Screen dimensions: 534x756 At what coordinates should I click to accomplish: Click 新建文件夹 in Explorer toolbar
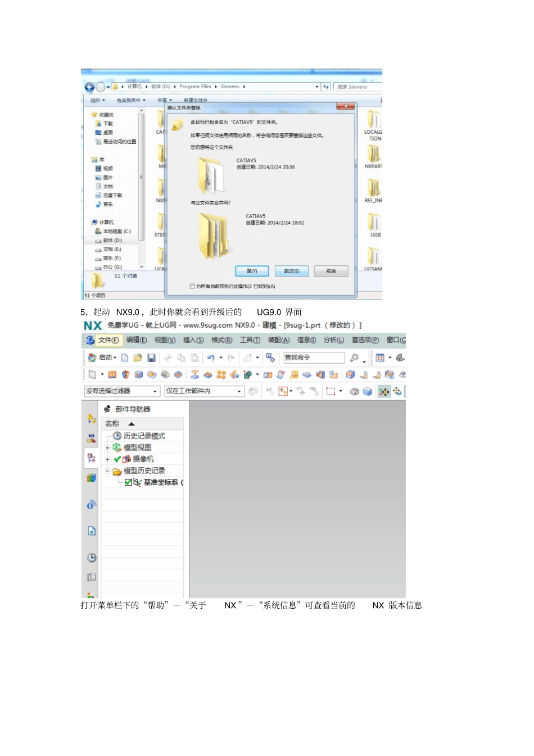pyautogui.click(x=196, y=100)
